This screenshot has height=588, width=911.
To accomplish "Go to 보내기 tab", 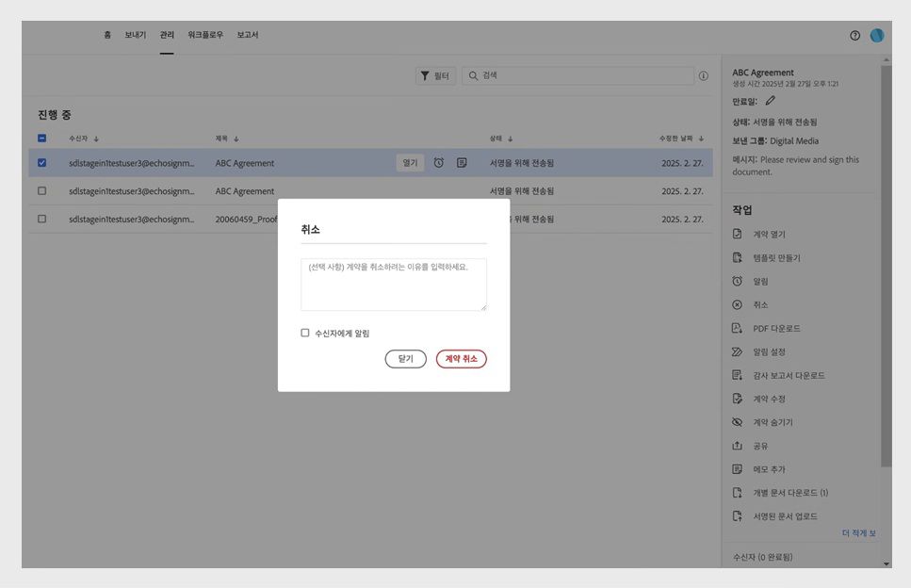I will click(x=136, y=35).
